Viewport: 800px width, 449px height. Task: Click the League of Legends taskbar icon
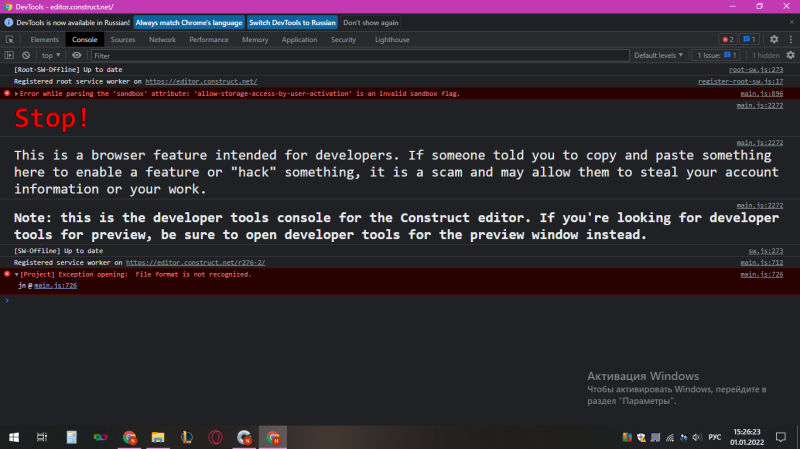click(187, 437)
